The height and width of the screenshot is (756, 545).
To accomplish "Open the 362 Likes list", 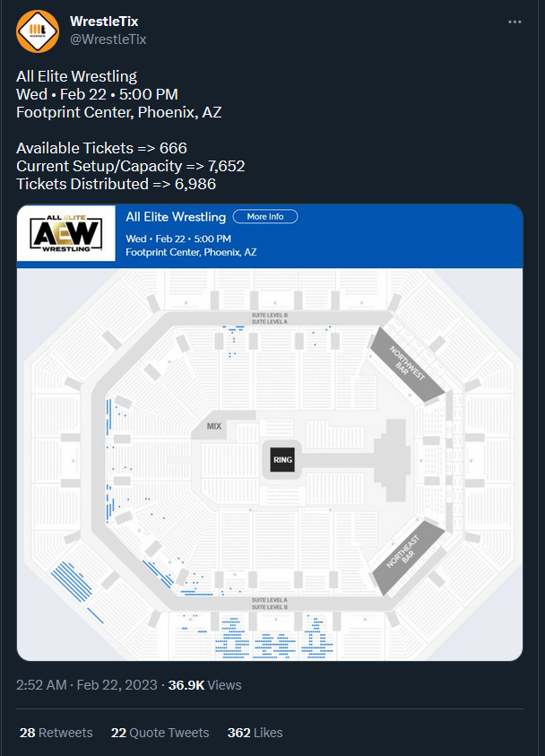I will pyautogui.click(x=255, y=733).
